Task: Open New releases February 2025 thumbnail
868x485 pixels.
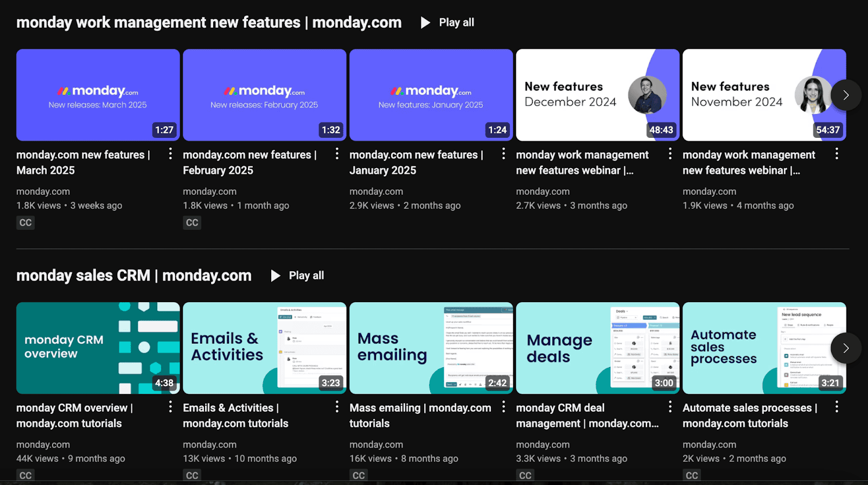Action: [265, 95]
